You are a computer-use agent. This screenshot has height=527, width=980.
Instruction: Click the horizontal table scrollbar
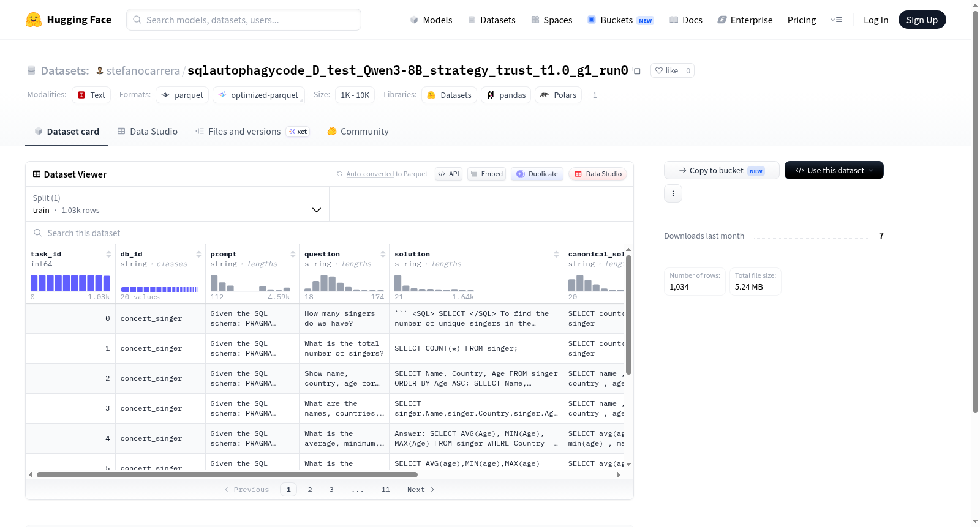click(x=227, y=474)
